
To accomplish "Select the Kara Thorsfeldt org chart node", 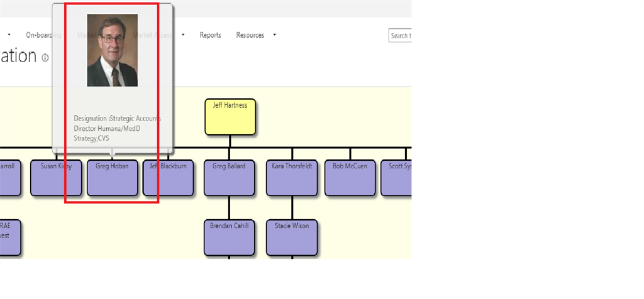I will [292, 178].
